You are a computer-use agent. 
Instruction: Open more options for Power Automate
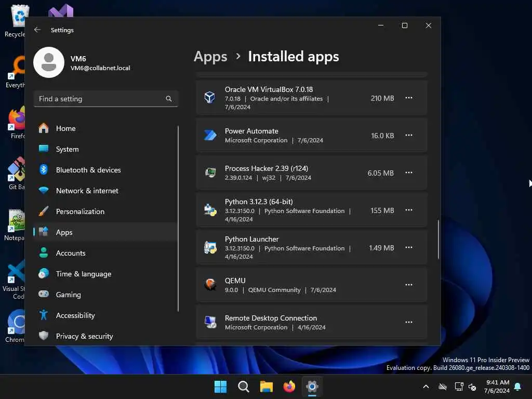click(x=409, y=135)
